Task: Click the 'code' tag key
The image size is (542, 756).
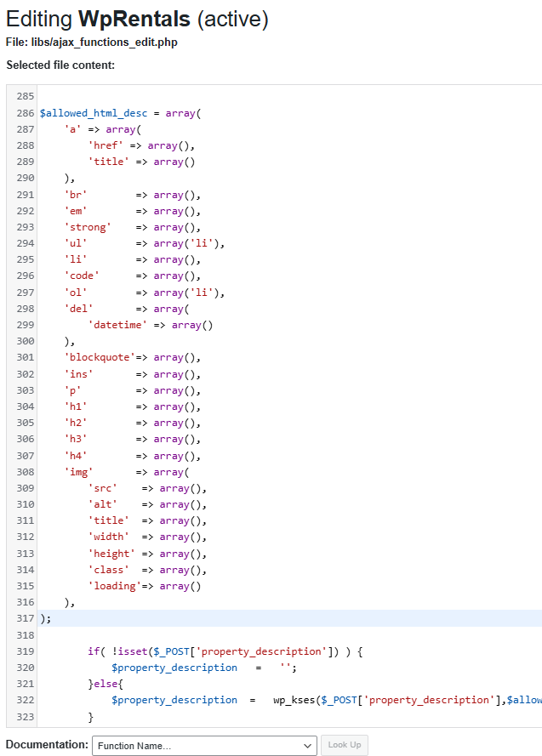Action: coord(82,276)
